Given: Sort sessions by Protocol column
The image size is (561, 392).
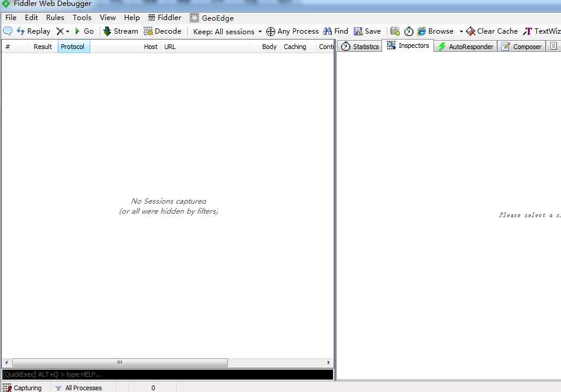Looking at the screenshot, I should pyautogui.click(x=74, y=47).
